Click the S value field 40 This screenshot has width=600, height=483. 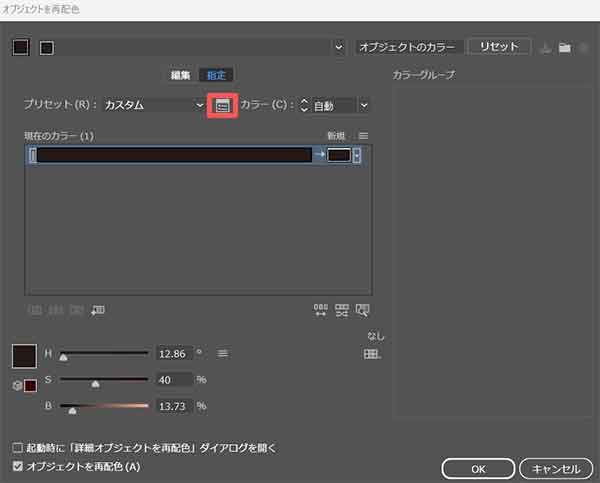(174, 380)
